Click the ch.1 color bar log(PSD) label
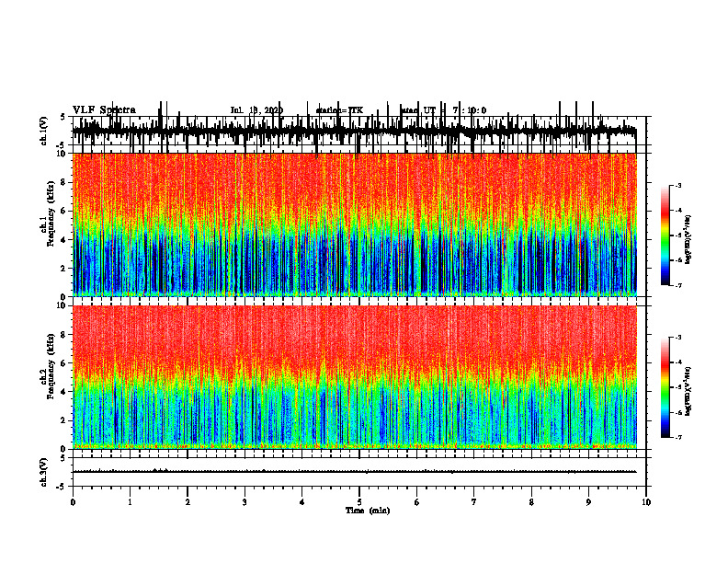Viewport: 728px width, 563px height. 688,240
